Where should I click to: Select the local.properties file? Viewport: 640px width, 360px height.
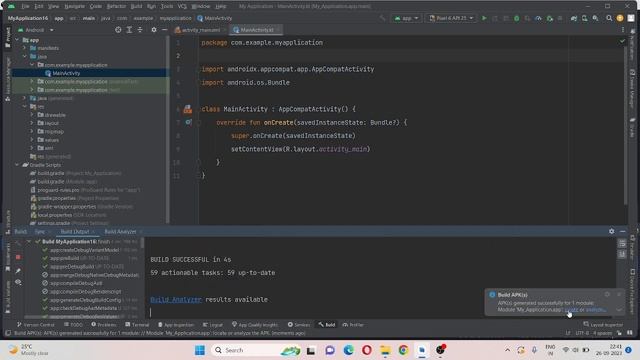point(55,215)
